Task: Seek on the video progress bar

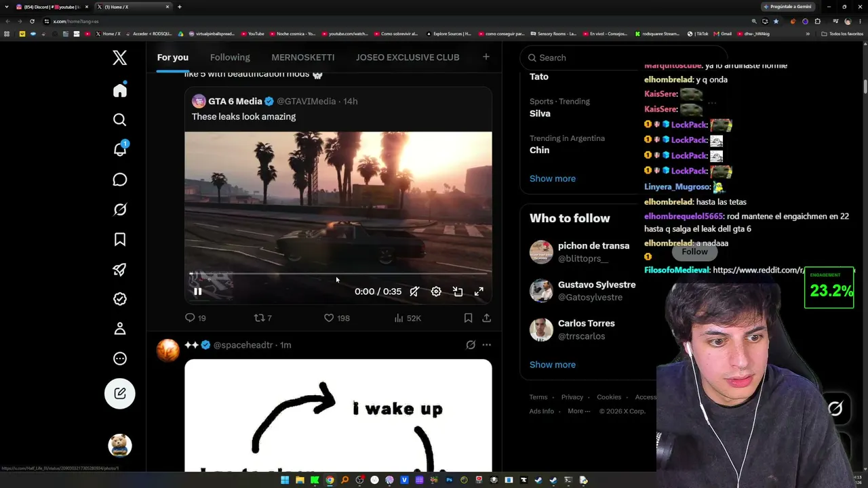Action: [x=338, y=274]
